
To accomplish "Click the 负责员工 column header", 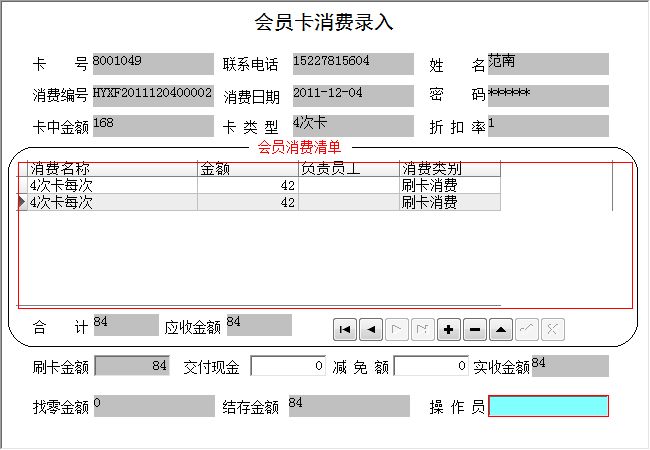I will point(348,169).
